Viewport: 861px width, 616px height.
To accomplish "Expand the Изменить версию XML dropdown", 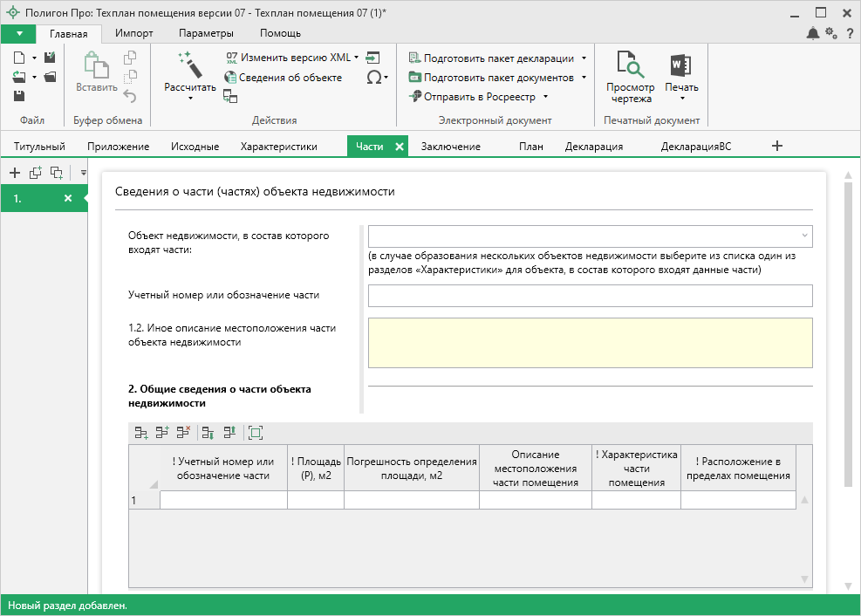I will point(356,58).
